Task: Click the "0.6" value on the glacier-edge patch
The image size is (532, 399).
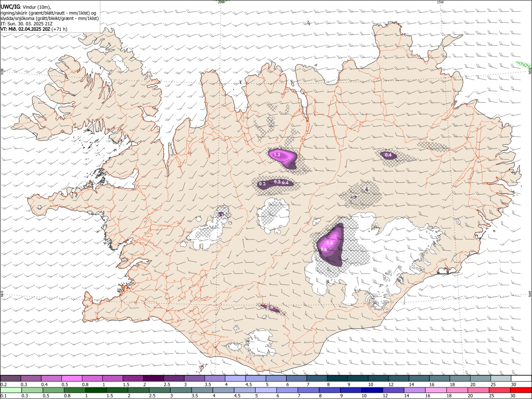Action: pos(330,243)
